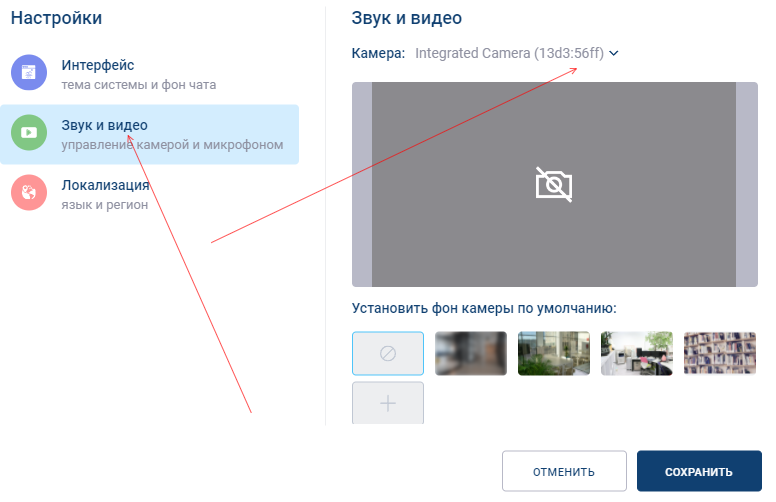
Task: Choose the bookshelf background thumbnail
Action: pyautogui.click(x=720, y=354)
